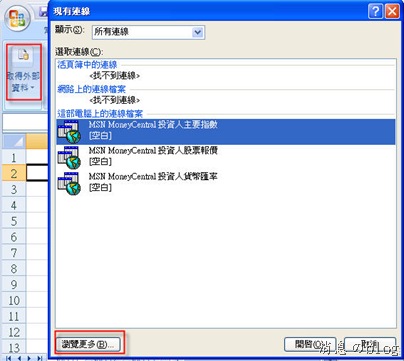The height and width of the screenshot is (361, 404).
Task: Click the Select All corner of worksheet
Action: [x=14, y=141]
